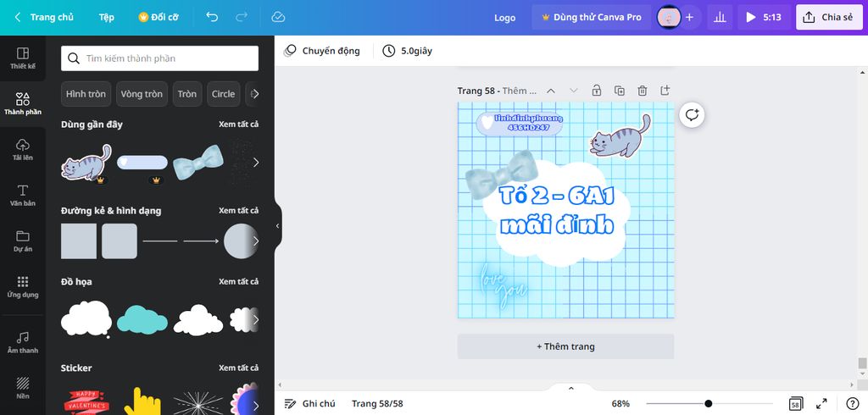Open Chuyển động animation options

[321, 51]
